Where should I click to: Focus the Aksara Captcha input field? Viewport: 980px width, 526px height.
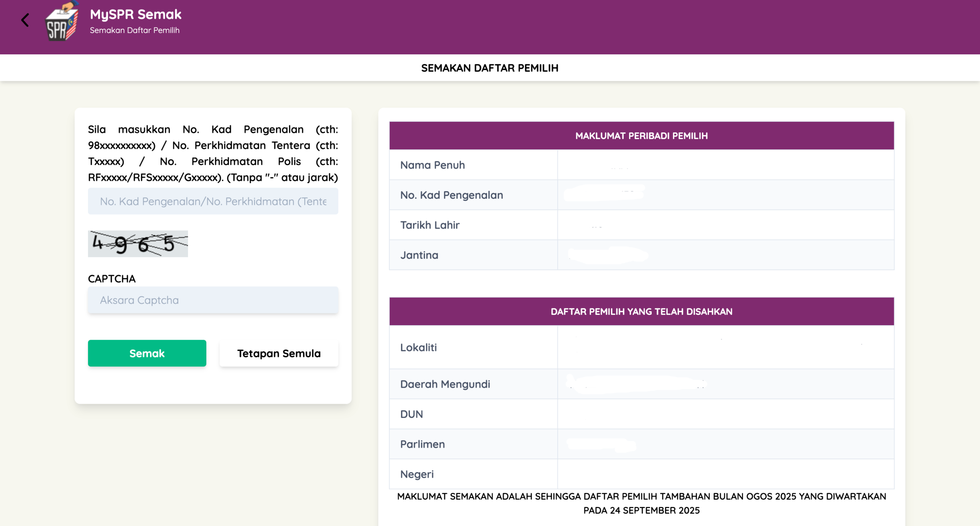[x=213, y=300]
